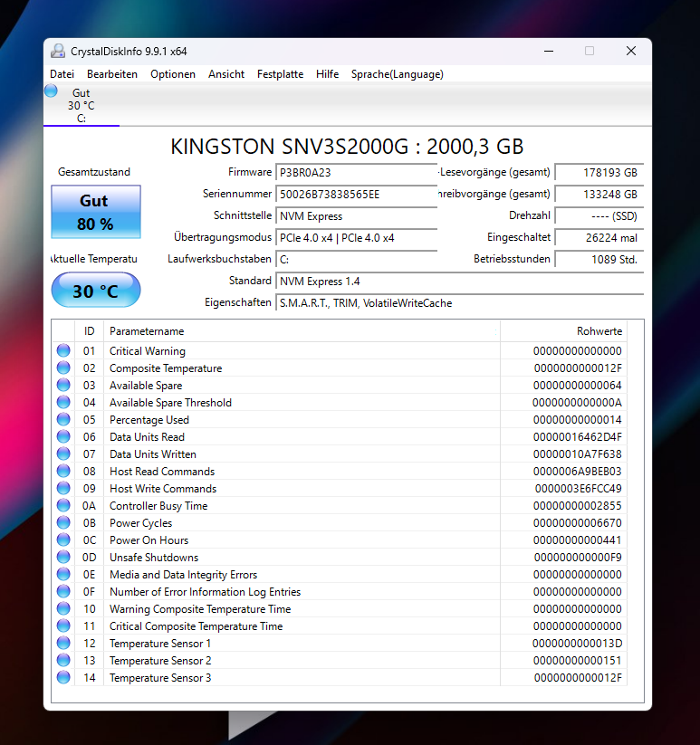Click status orb for Percentage Used row
The image size is (700, 745).
63,419
